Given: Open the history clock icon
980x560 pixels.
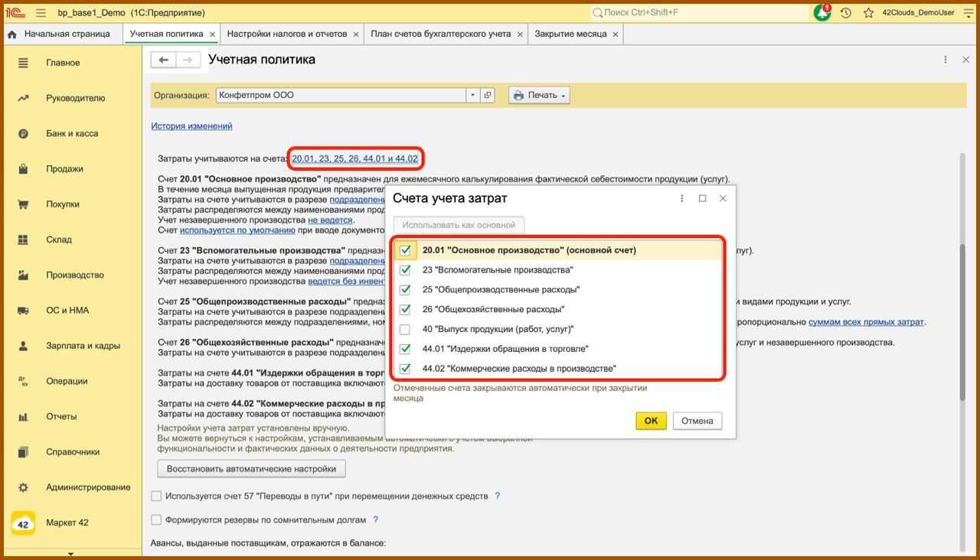Looking at the screenshot, I should point(846,13).
